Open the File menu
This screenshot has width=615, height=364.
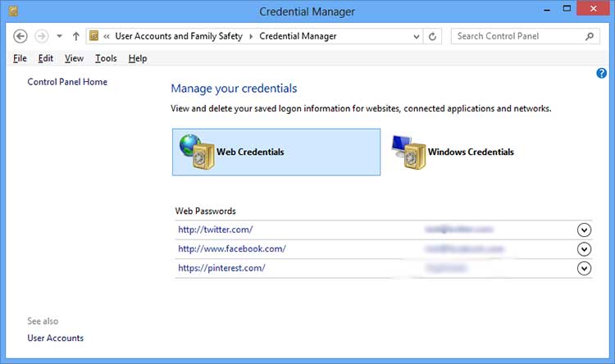tap(20, 58)
